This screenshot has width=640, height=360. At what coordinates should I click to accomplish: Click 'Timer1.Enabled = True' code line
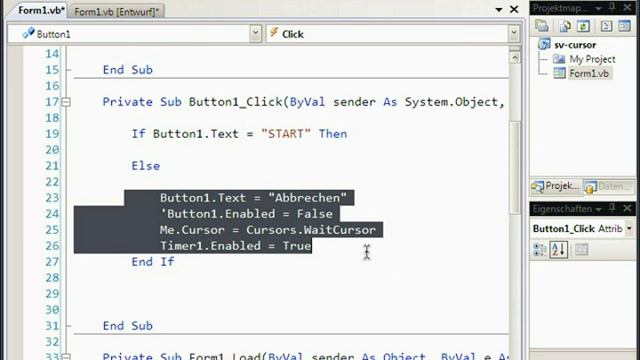pos(236,246)
